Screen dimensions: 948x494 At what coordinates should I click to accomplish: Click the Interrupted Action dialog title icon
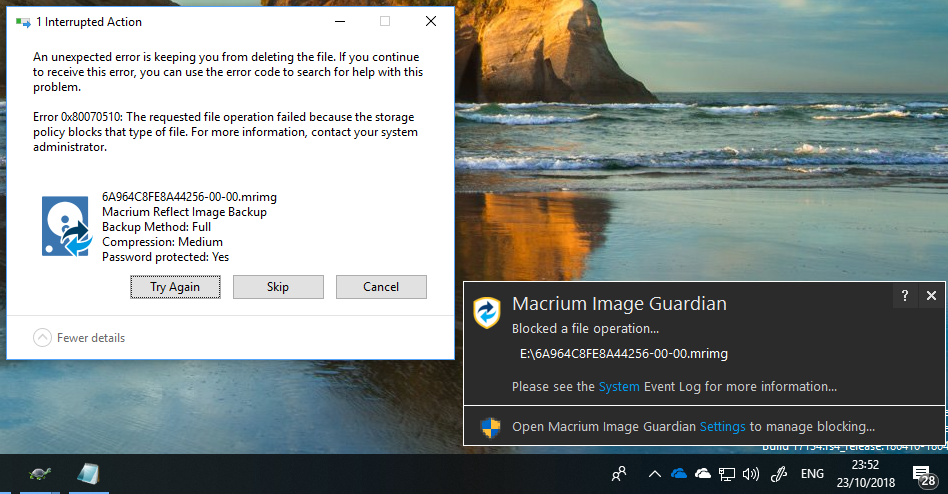(23, 22)
